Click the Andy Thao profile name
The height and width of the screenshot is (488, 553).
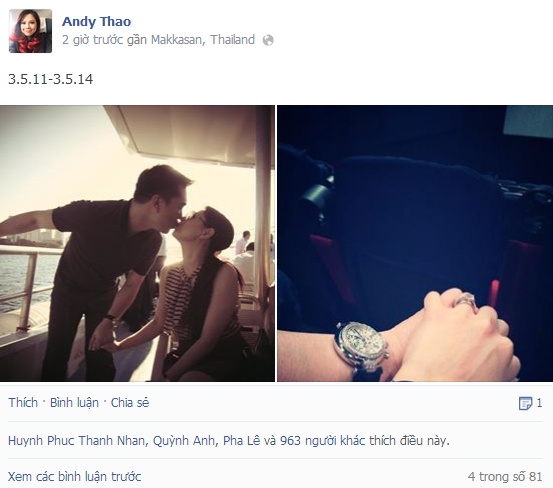point(97,22)
